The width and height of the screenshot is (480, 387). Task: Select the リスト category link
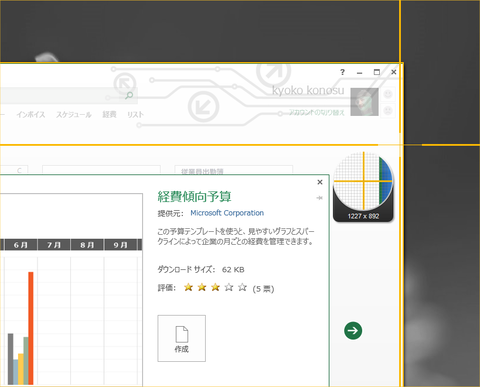point(135,115)
